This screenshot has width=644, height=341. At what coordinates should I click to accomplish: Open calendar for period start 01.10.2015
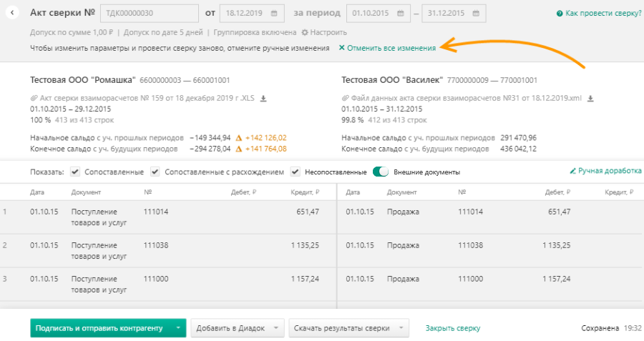pos(401,13)
